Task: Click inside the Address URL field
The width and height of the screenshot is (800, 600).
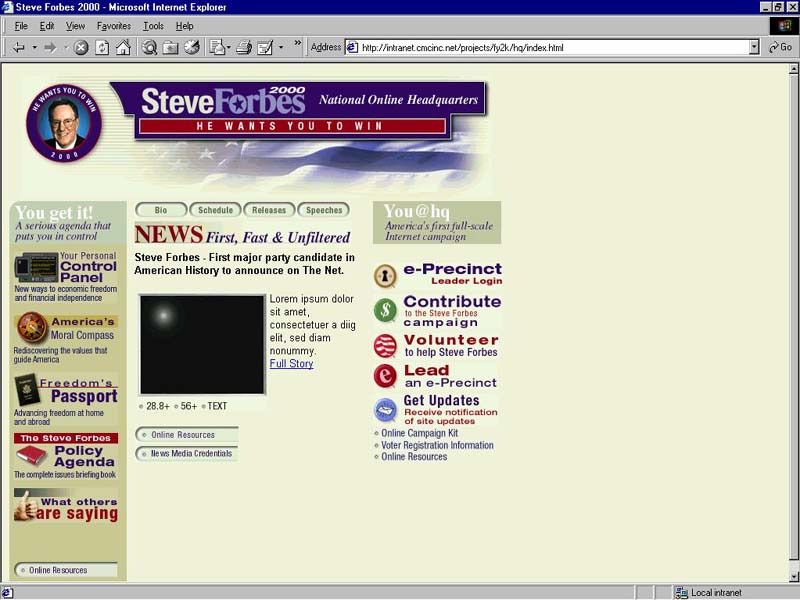Action: coord(554,47)
